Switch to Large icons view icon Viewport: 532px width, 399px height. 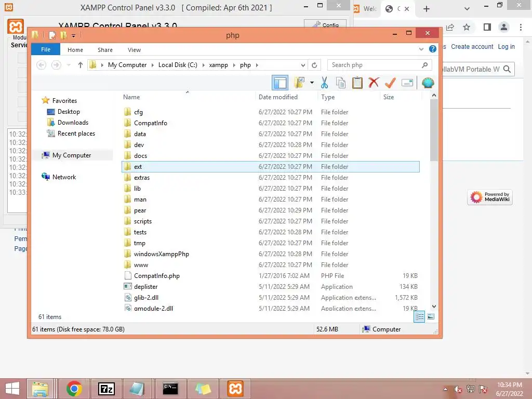431,317
